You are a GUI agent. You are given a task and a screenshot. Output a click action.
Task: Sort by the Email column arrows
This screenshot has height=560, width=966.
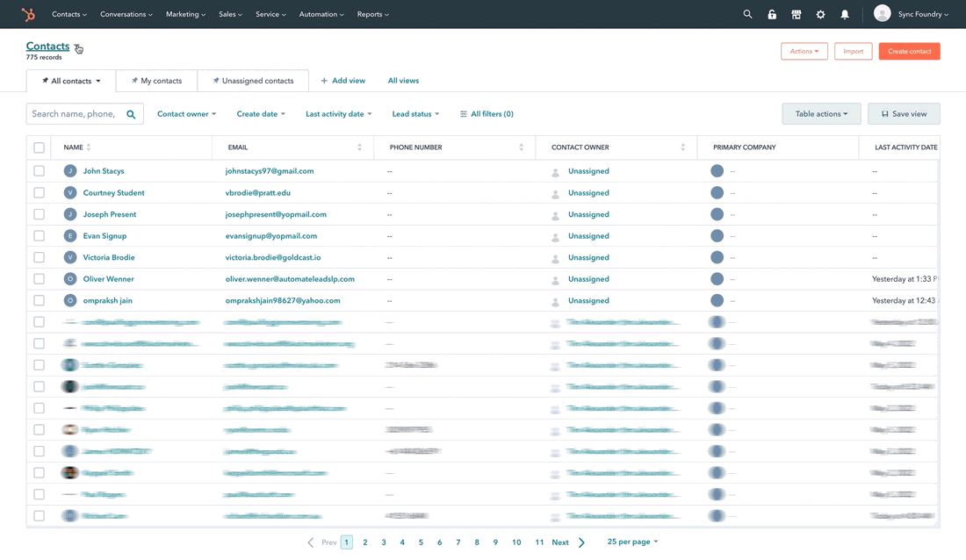point(360,147)
